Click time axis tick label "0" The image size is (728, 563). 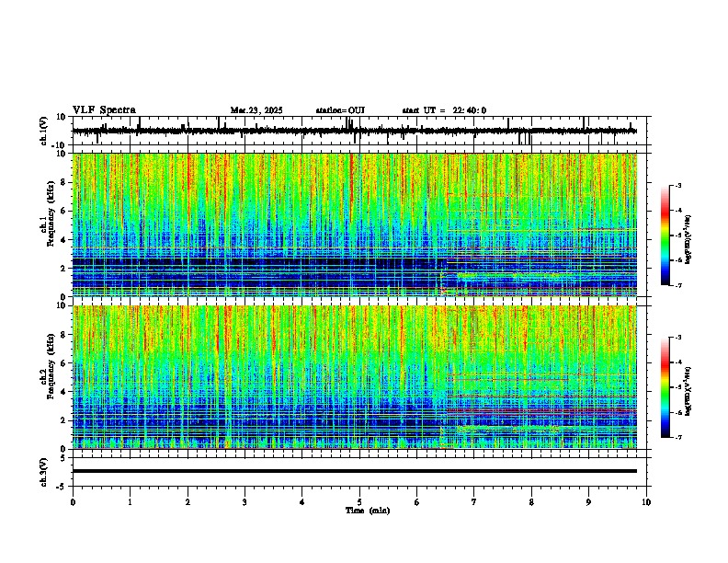[73, 502]
